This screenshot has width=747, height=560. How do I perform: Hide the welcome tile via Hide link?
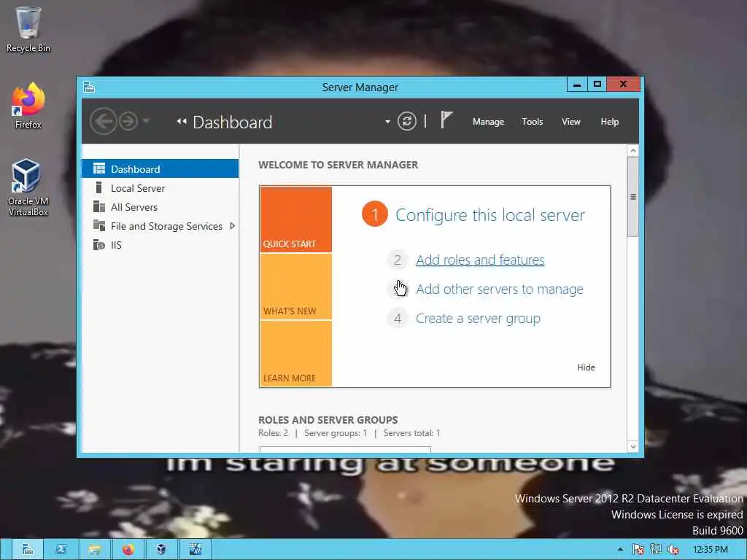pos(586,367)
